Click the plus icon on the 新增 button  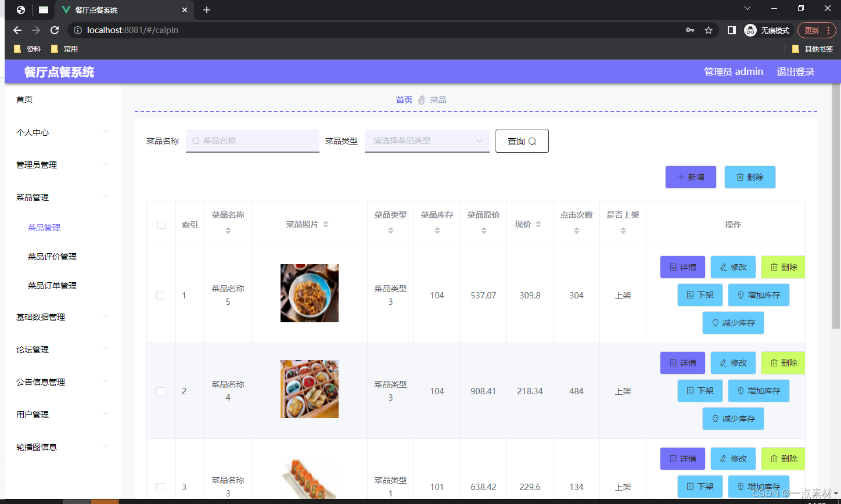point(681,177)
